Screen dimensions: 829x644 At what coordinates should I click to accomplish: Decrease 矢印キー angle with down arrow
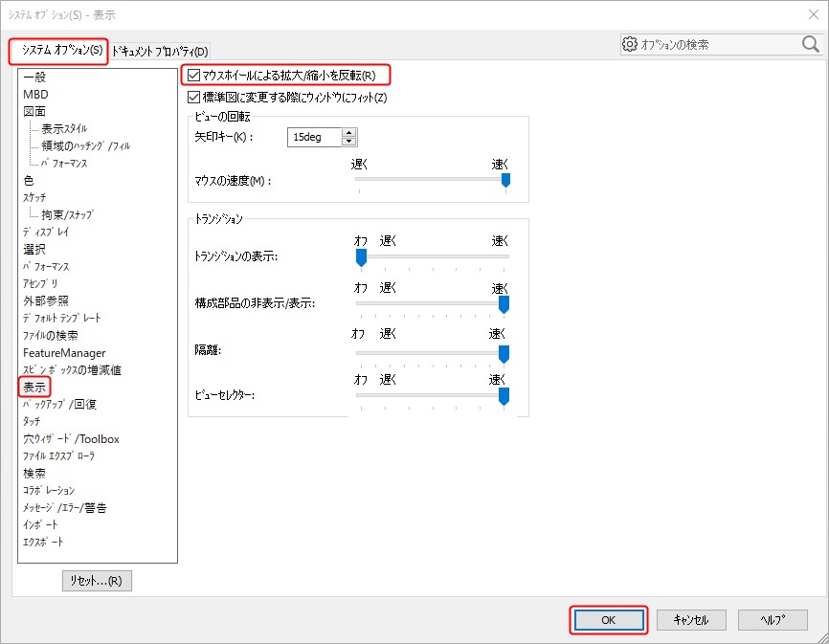tap(349, 142)
